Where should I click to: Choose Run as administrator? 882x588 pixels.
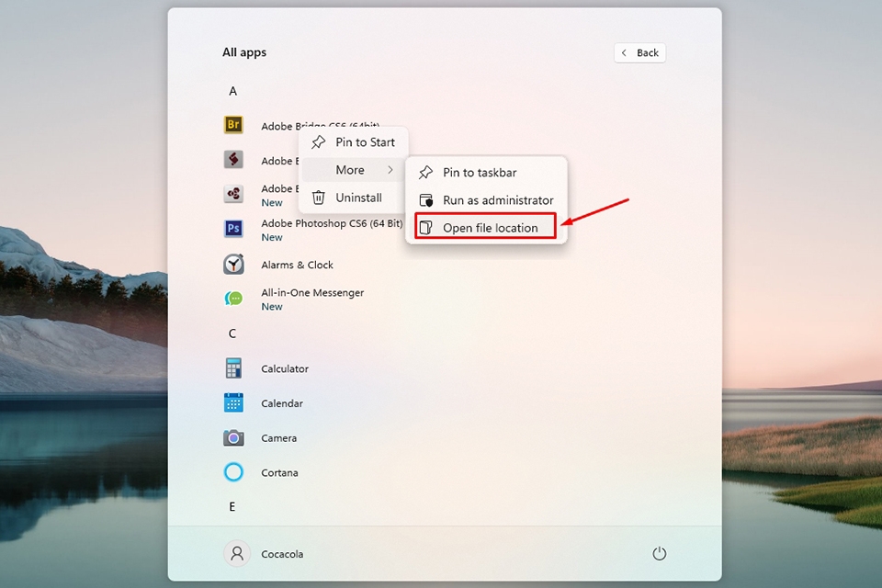[498, 200]
